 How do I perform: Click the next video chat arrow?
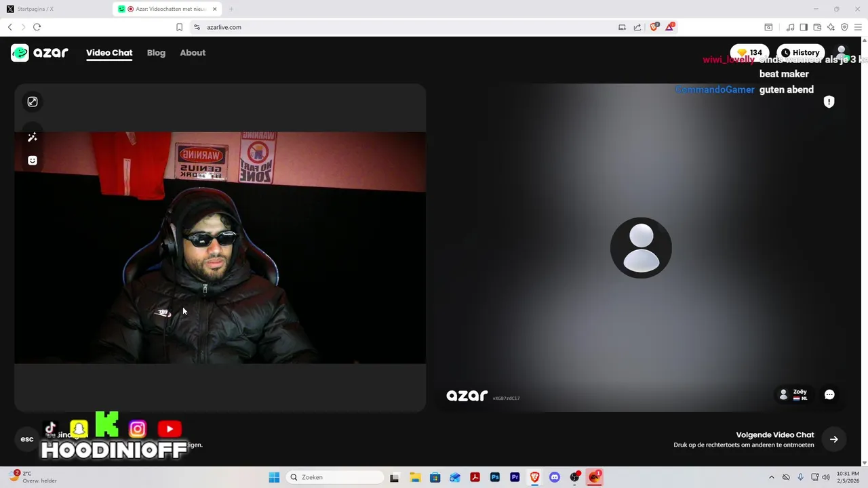pyautogui.click(x=834, y=439)
